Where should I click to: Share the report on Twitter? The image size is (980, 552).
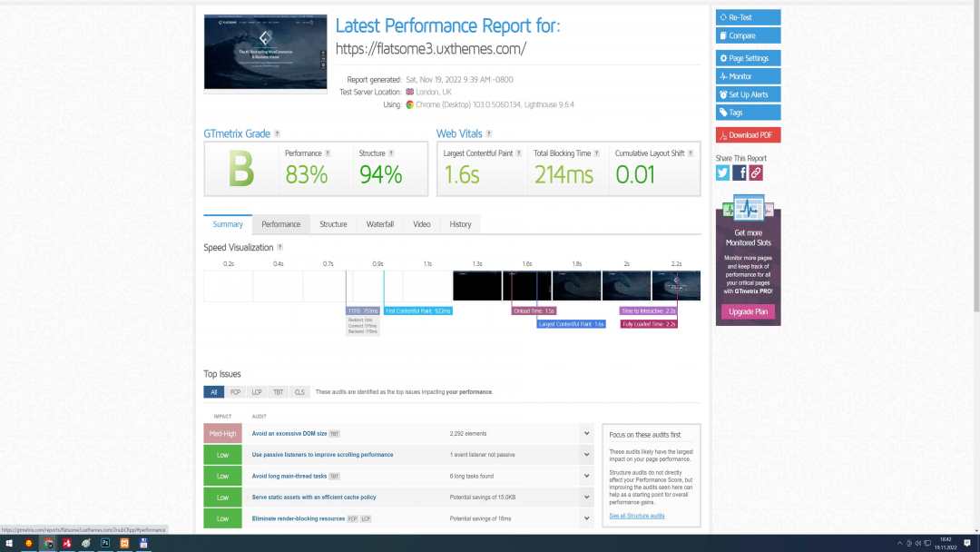pos(722,172)
